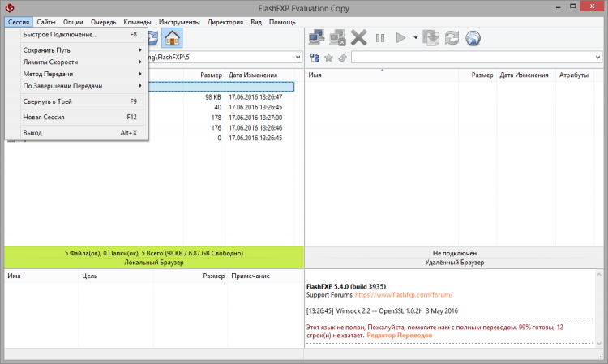Choose Выход menu entry
Image resolution: width=608 pixels, height=364 pixels.
(x=82, y=133)
